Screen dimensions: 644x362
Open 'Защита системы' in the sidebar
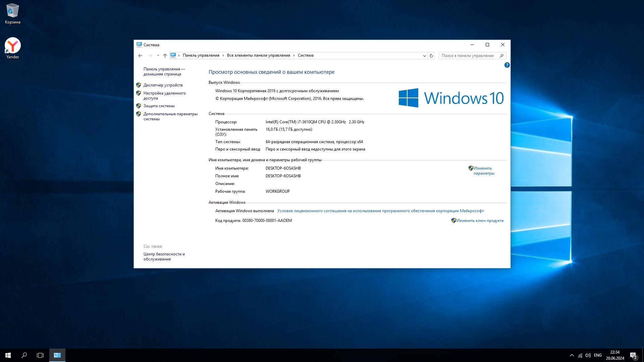[159, 106]
